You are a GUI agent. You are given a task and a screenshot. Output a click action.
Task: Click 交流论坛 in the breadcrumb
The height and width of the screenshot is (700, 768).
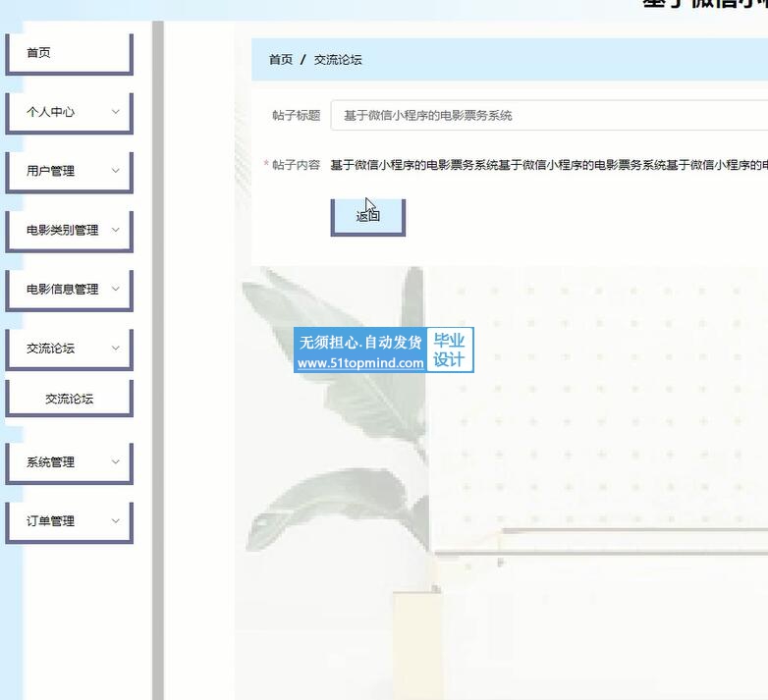[338, 60]
